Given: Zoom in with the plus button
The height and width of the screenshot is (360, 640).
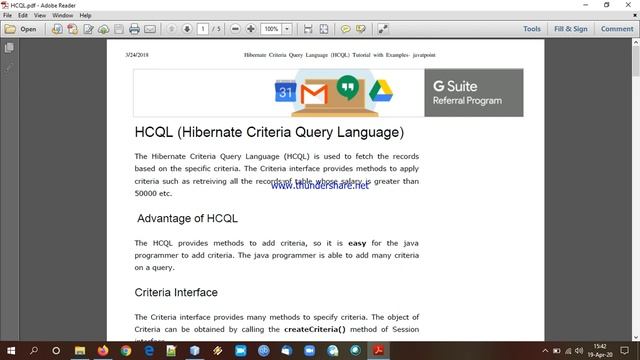Looking at the screenshot, I should click(251, 29).
